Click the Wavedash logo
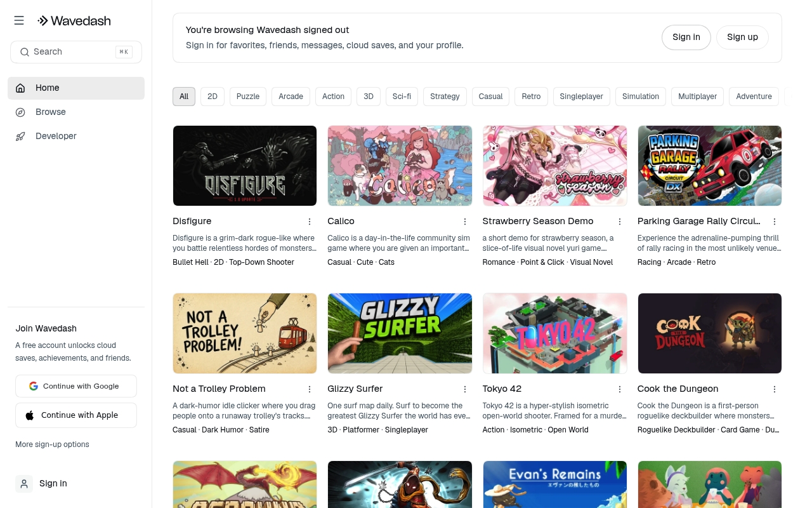 tap(74, 21)
